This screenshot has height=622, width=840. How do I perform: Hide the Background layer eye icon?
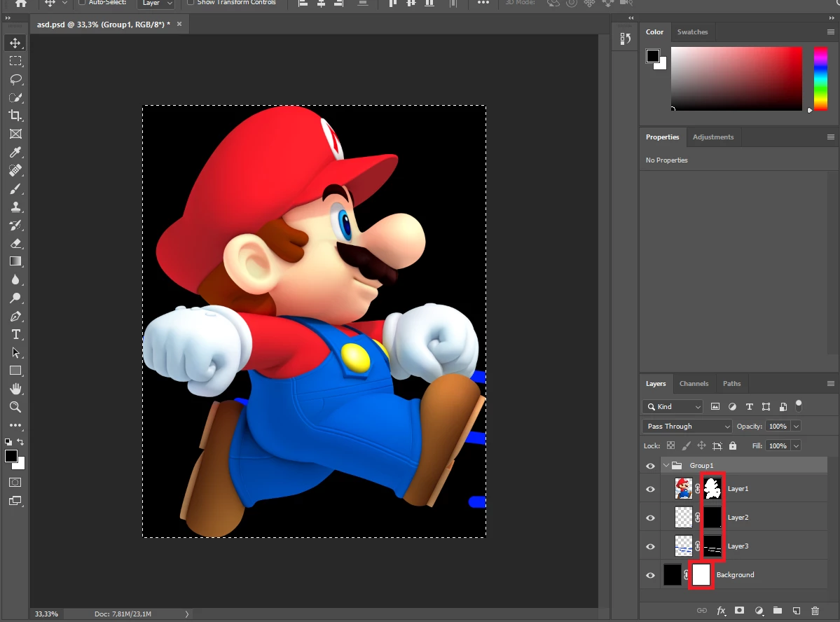pyautogui.click(x=650, y=575)
